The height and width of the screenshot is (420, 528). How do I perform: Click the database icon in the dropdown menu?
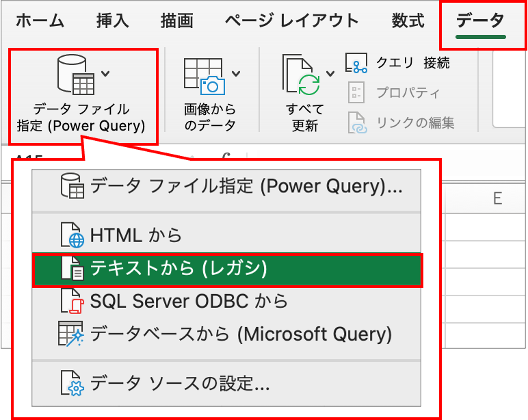(72, 185)
